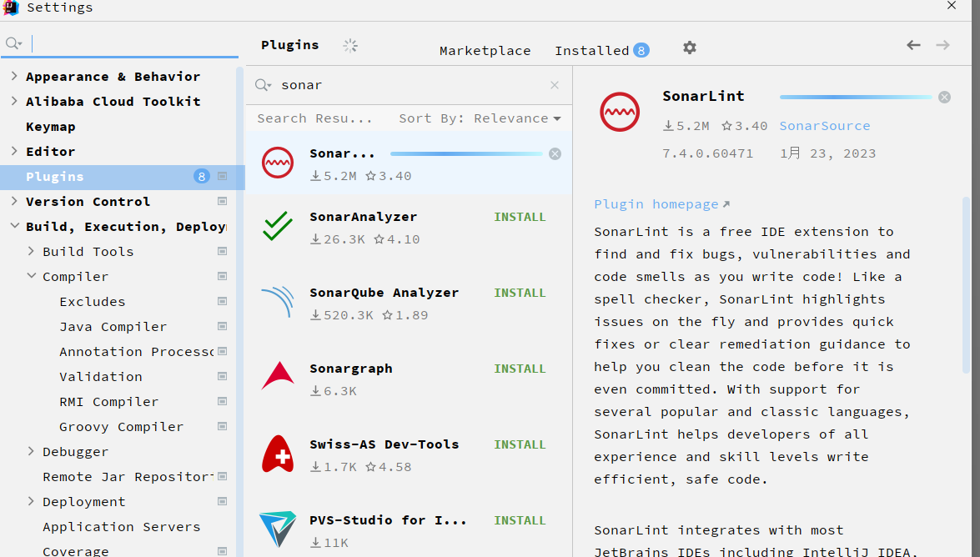This screenshot has height=557, width=980.
Task: Expand the Alibaba Cloud Toolkit section
Action: 13,101
